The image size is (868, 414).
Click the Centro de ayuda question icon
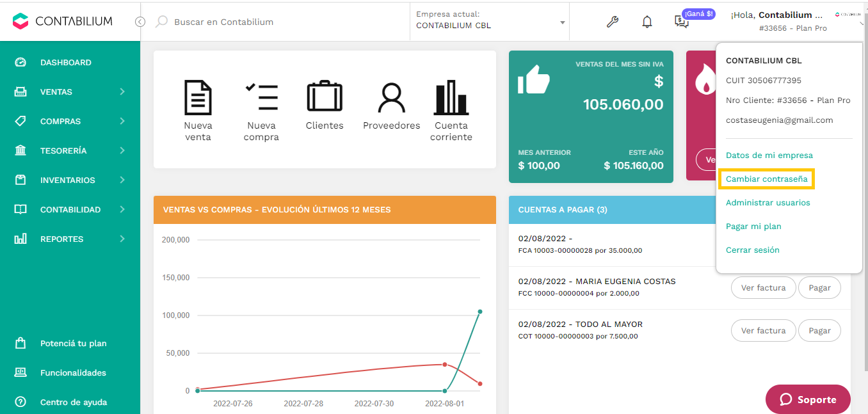point(20,402)
